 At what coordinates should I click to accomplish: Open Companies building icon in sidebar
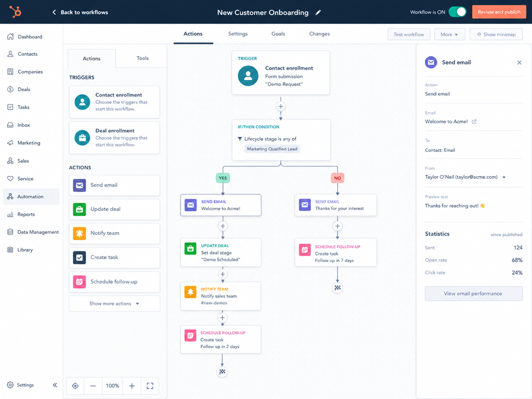(x=10, y=72)
